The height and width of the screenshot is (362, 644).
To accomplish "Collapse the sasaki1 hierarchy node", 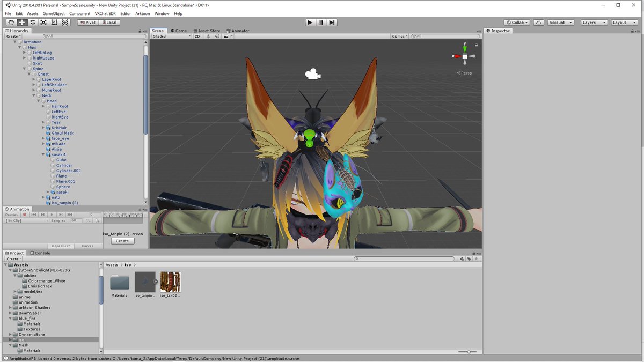I will tap(43, 154).
